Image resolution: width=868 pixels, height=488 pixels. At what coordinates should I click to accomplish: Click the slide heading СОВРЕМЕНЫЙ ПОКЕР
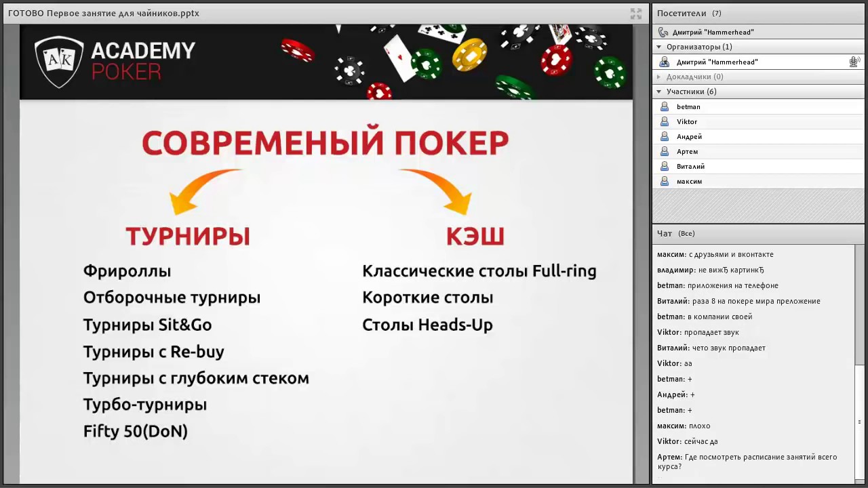click(325, 143)
